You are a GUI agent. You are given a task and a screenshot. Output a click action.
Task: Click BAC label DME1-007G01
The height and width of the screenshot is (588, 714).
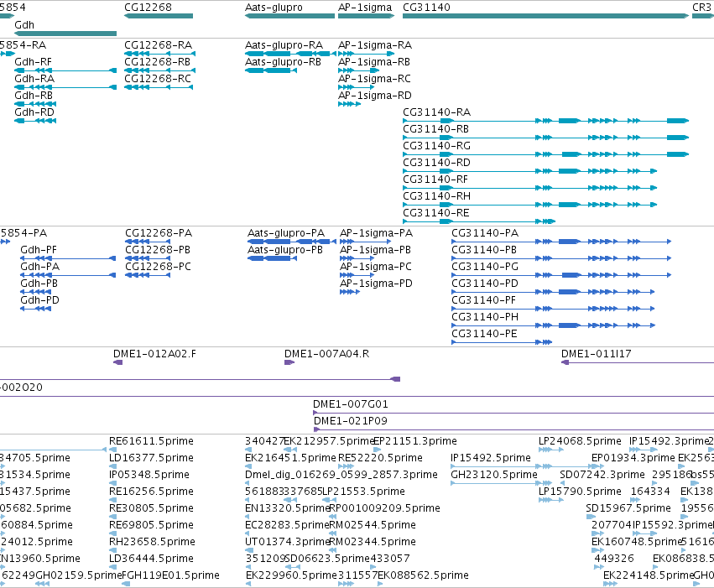point(350,404)
